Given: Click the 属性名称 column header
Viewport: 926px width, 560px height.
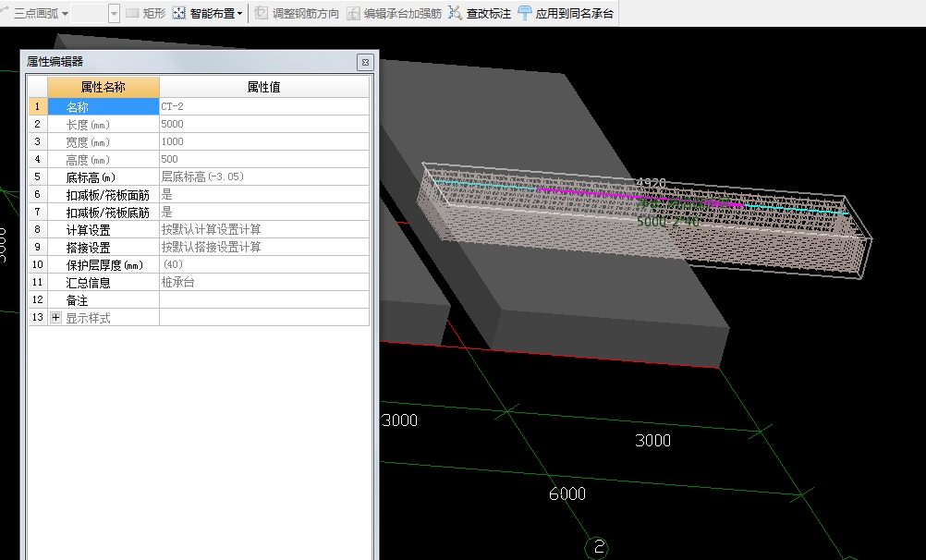Looking at the screenshot, I should 104,88.
